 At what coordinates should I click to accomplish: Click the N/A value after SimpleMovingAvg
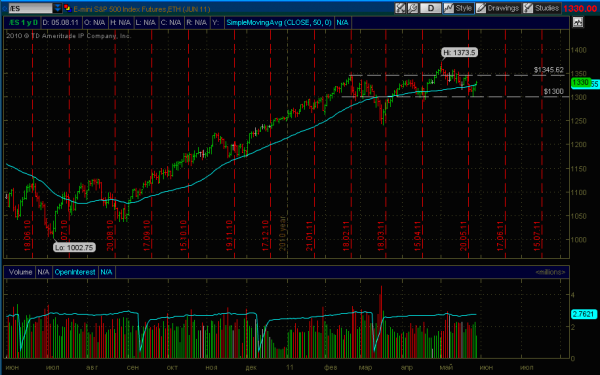pos(342,23)
